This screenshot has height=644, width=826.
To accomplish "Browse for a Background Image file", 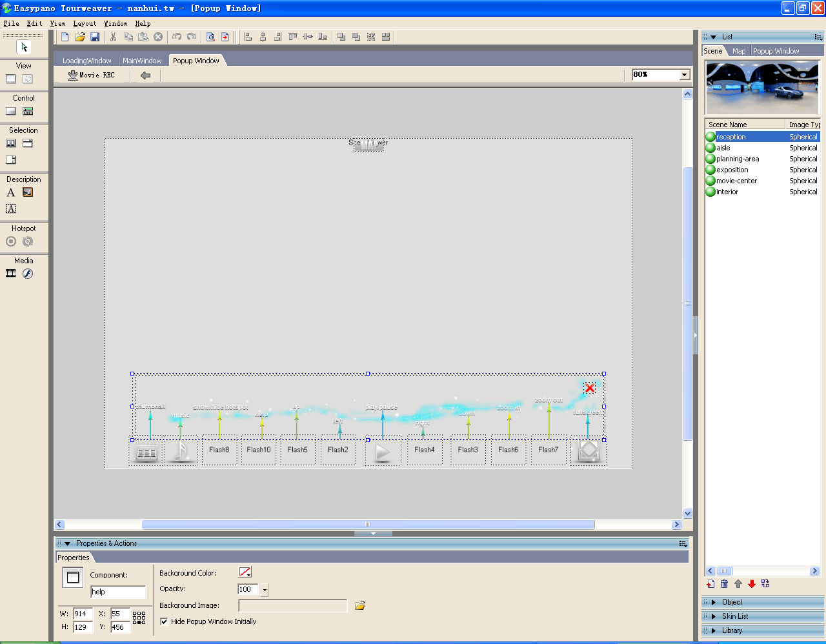I will click(359, 605).
